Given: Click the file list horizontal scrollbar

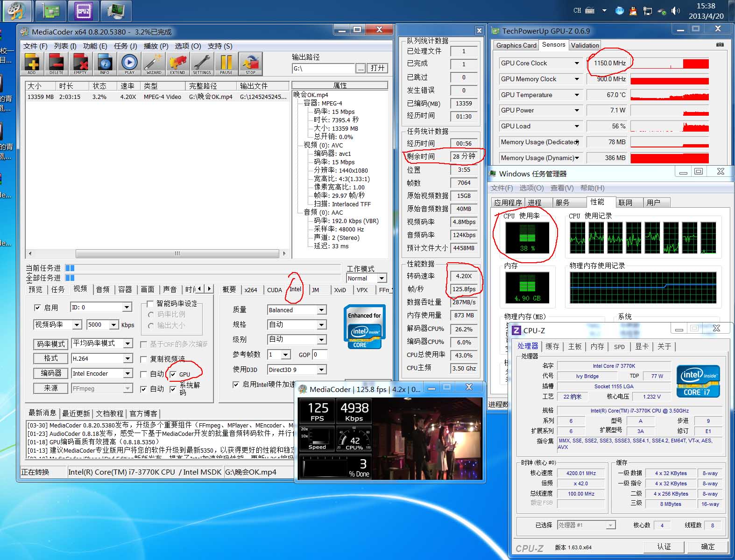Looking at the screenshot, I should pyautogui.click(x=156, y=253).
